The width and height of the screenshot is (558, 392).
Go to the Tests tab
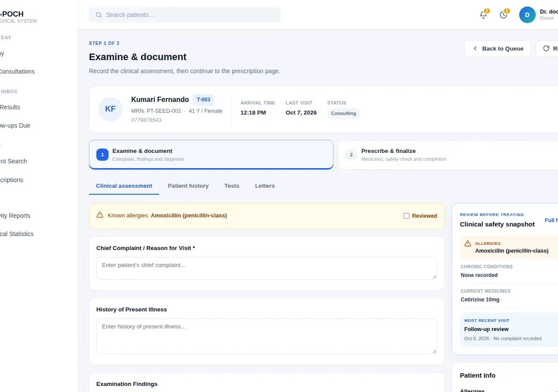[232, 186]
